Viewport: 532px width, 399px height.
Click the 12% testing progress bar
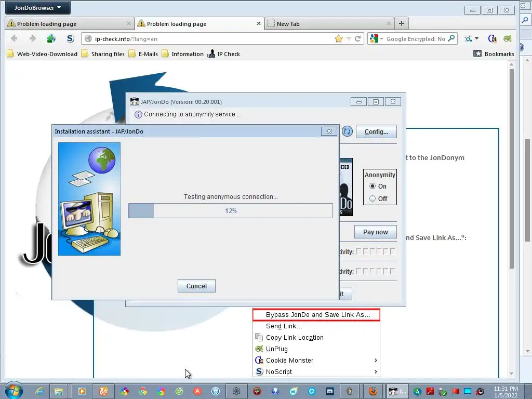[231, 211]
